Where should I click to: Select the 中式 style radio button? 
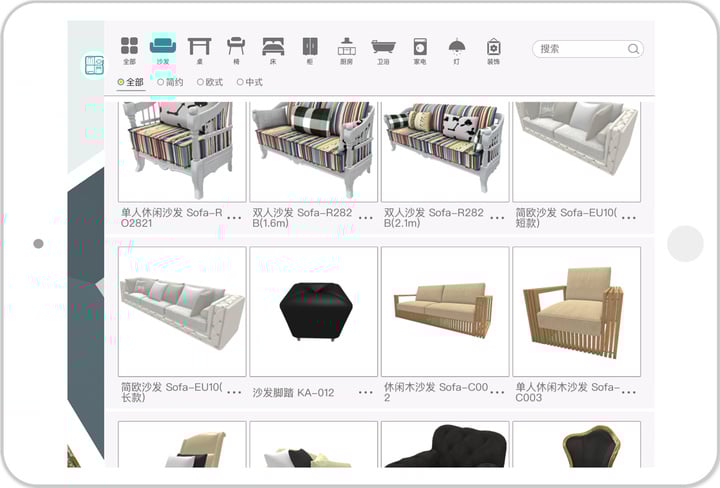pyautogui.click(x=249, y=82)
